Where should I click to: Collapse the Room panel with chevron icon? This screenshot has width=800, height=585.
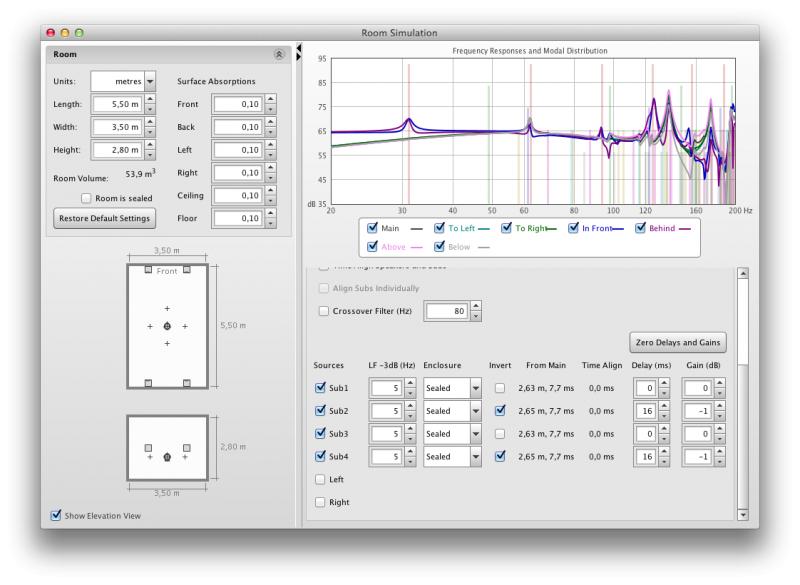click(278, 54)
